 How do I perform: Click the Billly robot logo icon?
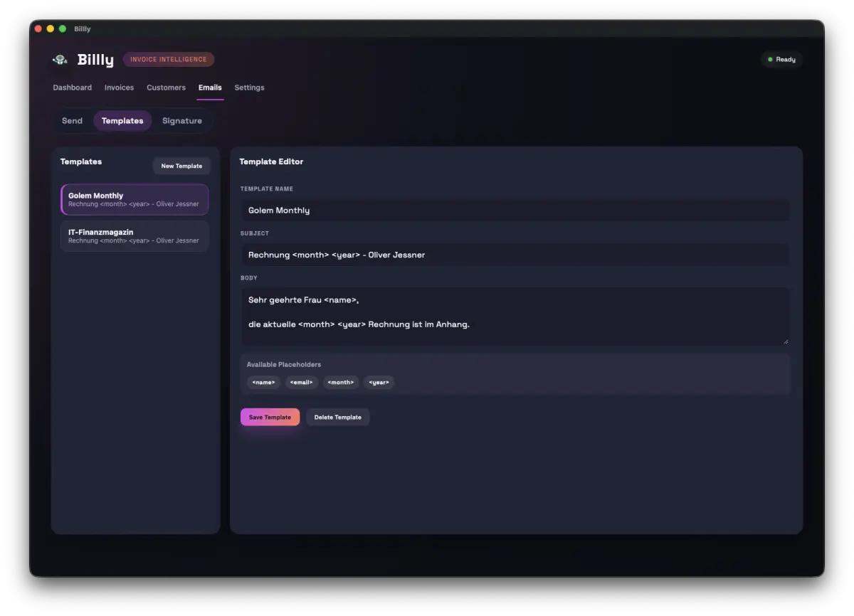point(60,60)
